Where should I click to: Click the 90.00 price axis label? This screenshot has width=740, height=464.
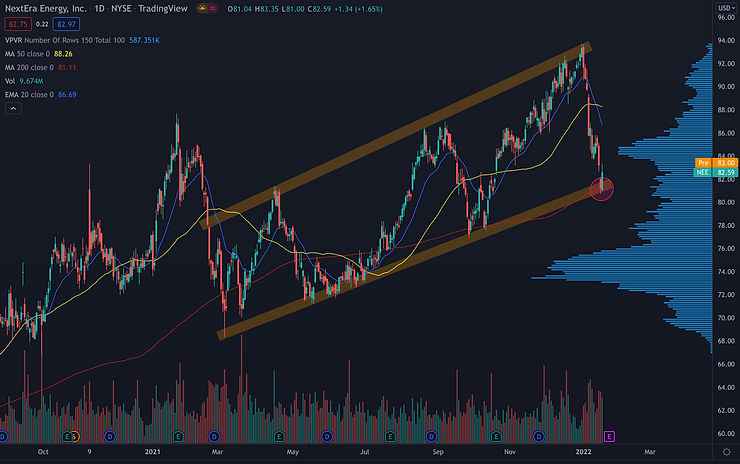[x=726, y=87]
